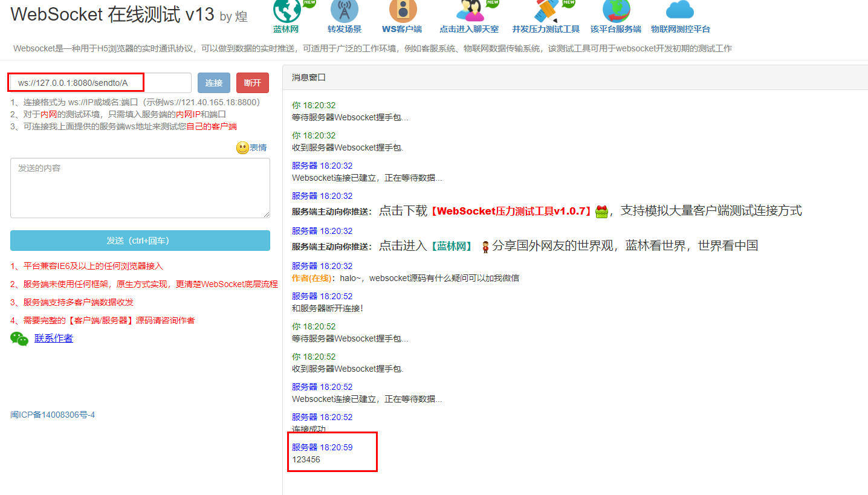Click the 服务器 18:20:59 timestamp
868x495 pixels.
click(322, 447)
